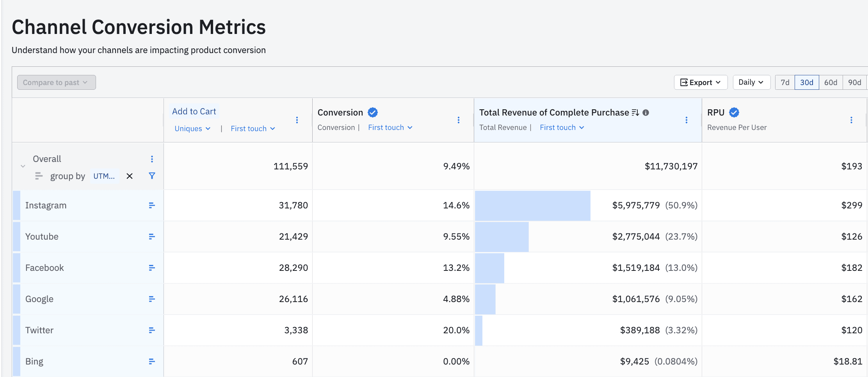Remove the UTM group by chip with the X

(x=129, y=176)
